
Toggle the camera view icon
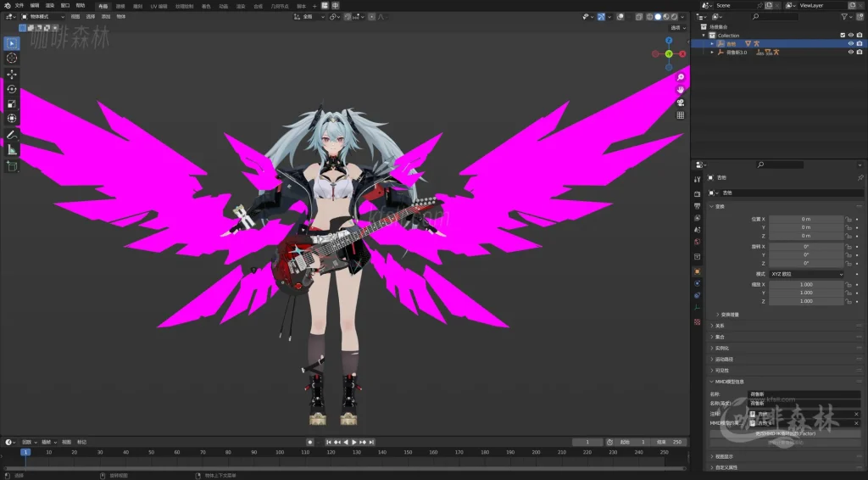tap(681, 103)
